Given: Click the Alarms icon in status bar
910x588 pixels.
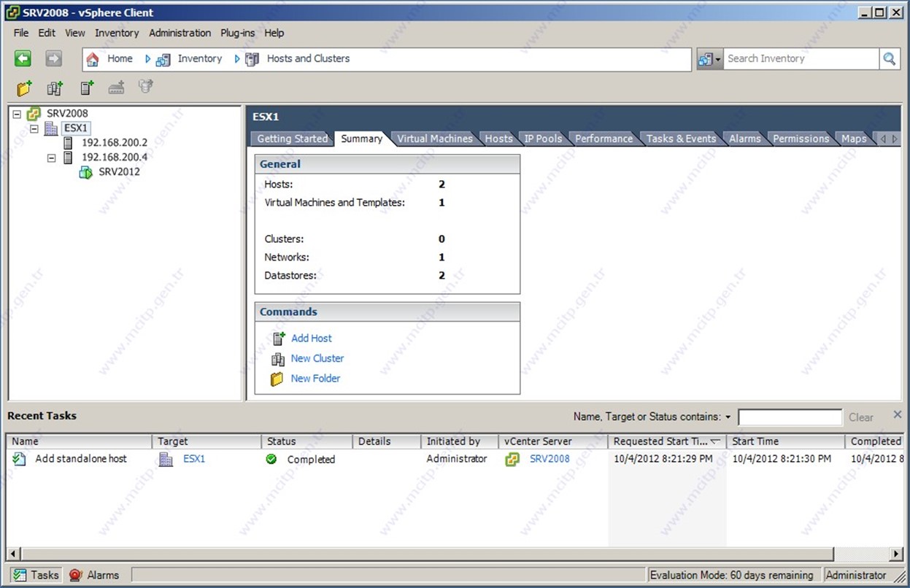Looking at the screenshot, I should click(75, 575).
